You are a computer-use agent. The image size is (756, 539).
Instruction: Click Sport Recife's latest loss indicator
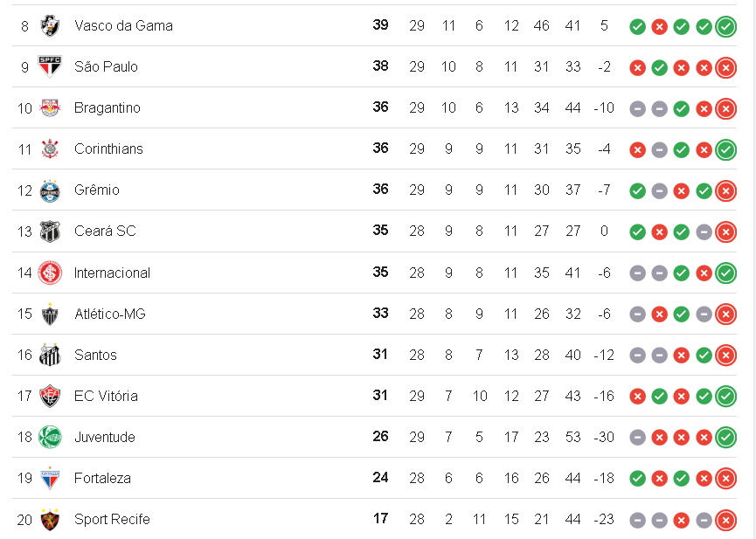click(725, 520)
